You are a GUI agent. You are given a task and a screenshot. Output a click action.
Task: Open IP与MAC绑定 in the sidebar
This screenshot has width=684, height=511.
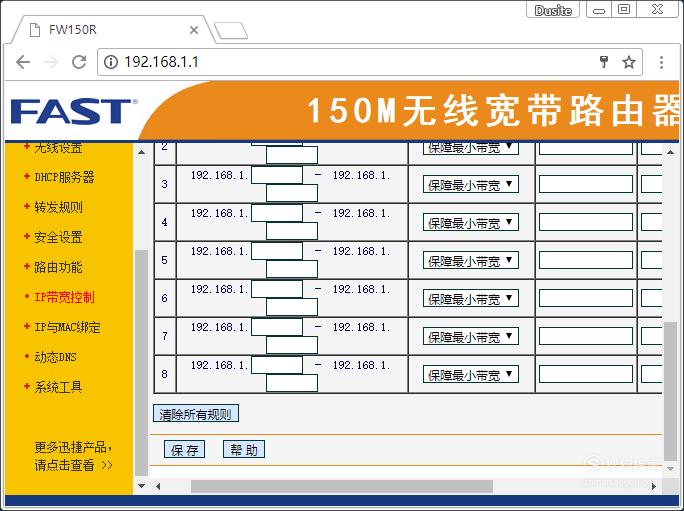point(67,327)
